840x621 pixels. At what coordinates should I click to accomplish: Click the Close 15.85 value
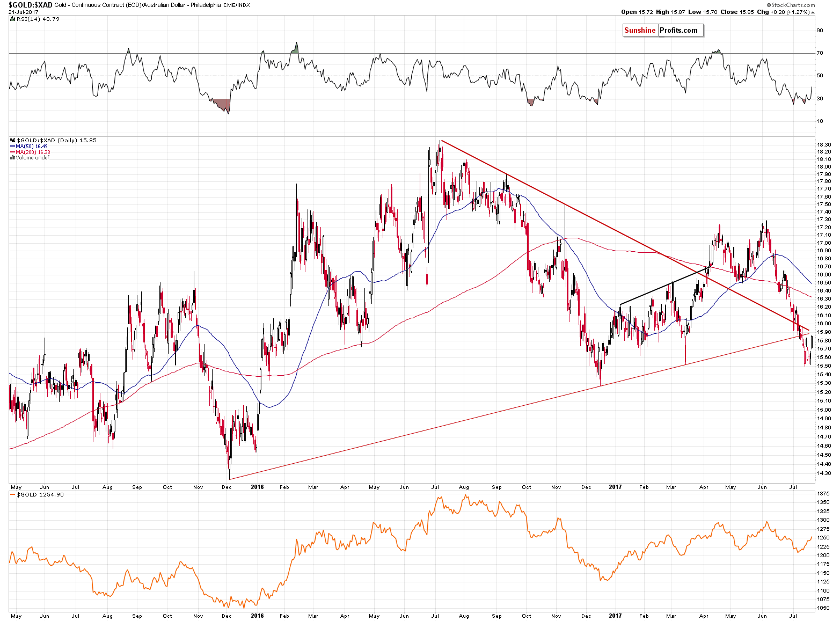[736, 12]
